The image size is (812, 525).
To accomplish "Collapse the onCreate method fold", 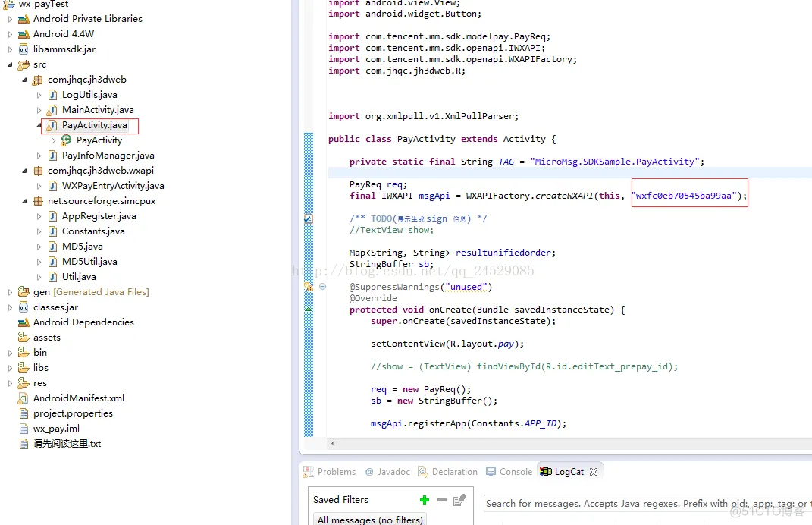I will (x=323, y=287).
